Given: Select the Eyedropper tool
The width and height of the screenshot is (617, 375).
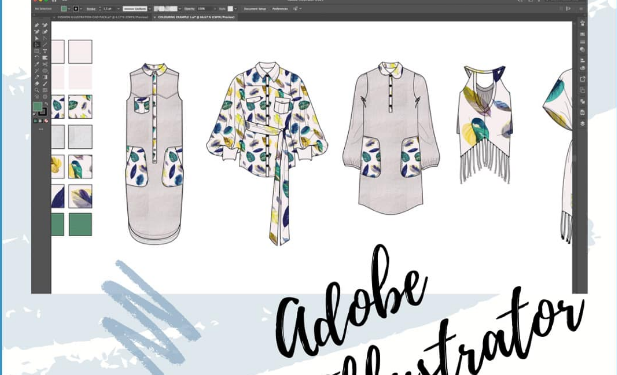Looking at the screenshot, I should [37, 77].
